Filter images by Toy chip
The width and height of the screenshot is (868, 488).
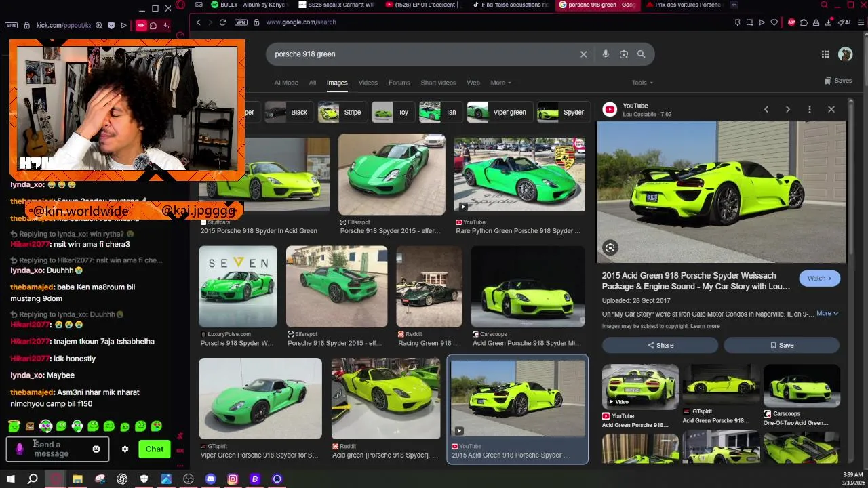pos(392,113)
